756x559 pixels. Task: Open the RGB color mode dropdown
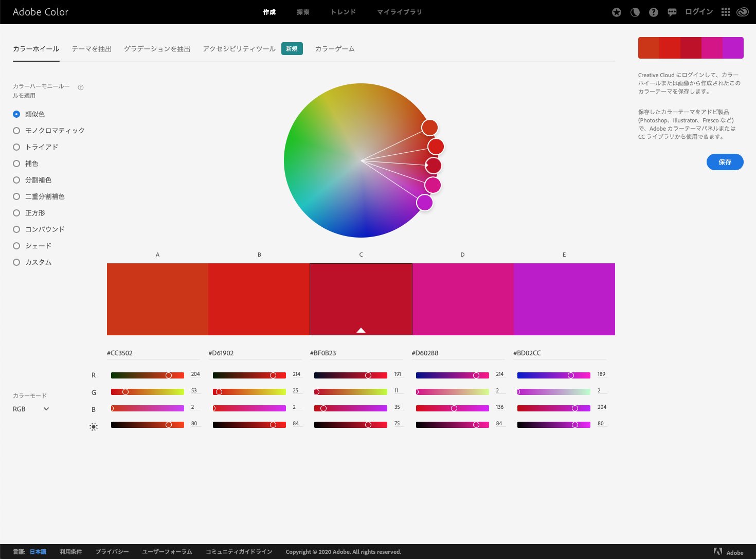31,409
